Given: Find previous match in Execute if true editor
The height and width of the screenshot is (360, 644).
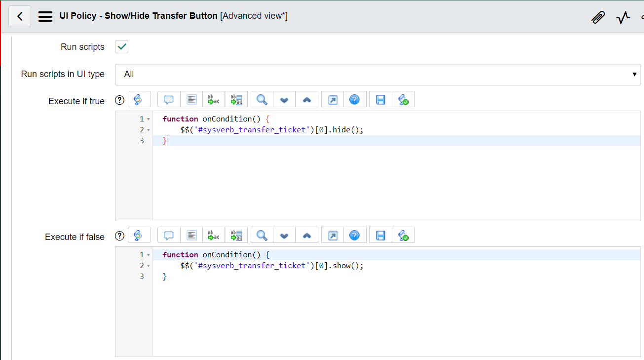Looking at the screenshot, I should coord(306,99).
